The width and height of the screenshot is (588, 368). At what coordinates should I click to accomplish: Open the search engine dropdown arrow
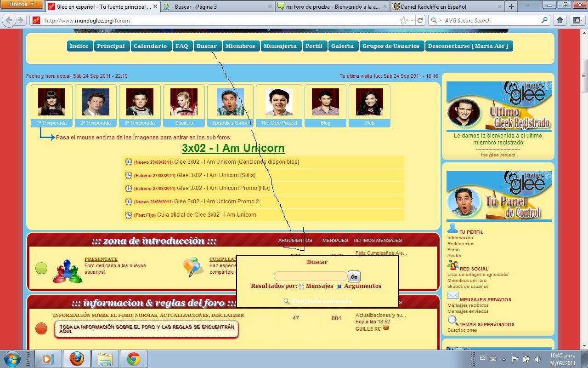pyautogui.click(x=440, y=21)
